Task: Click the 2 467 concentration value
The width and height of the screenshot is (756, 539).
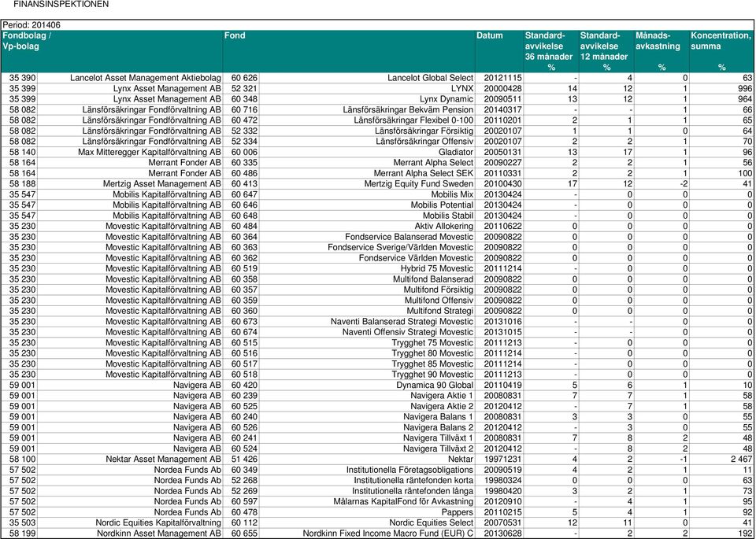Action: [722, 460]
